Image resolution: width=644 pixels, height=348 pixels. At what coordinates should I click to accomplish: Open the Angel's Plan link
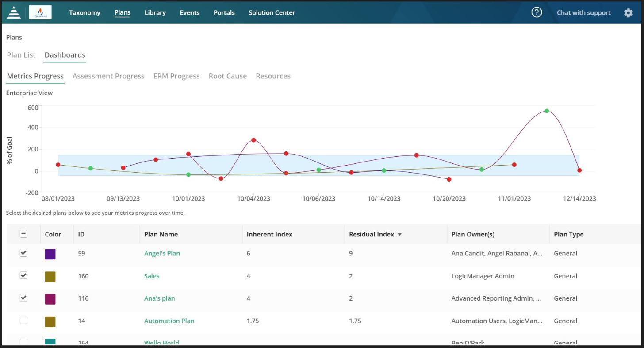point(162,253)
